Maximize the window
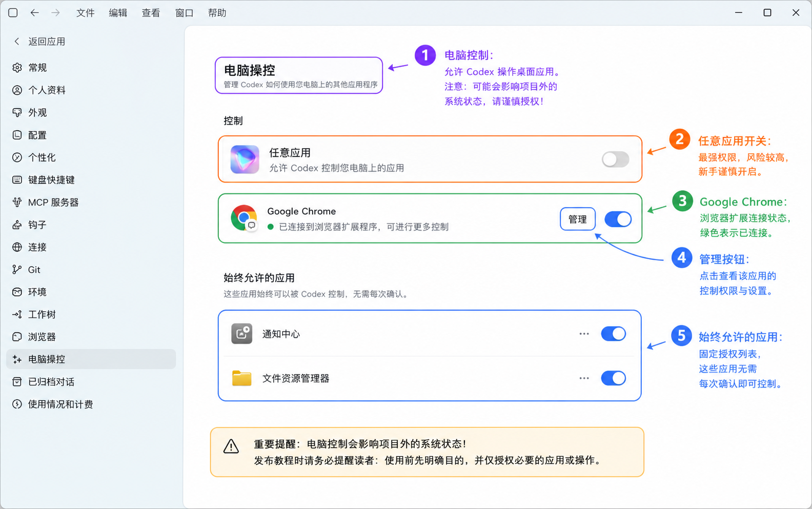 tap(767, 13)
